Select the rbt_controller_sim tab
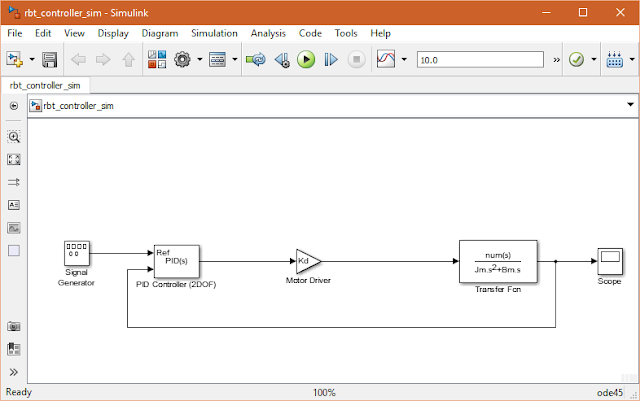This screenshot has width=640, height=401. pos(45,85)
